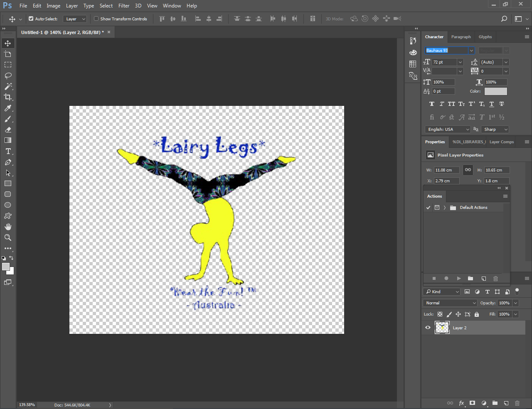
Task: Click the delete action trash icon
Action: [x=495, y=279]
